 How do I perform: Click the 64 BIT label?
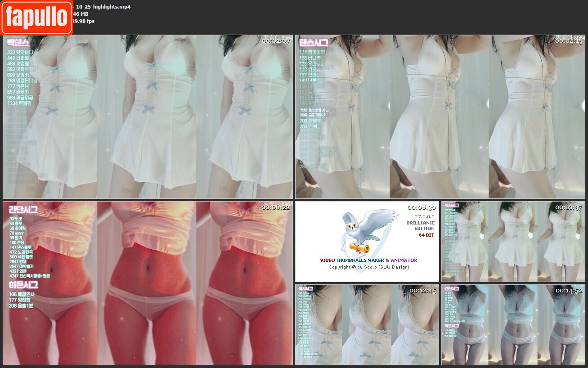coord(426,235)
